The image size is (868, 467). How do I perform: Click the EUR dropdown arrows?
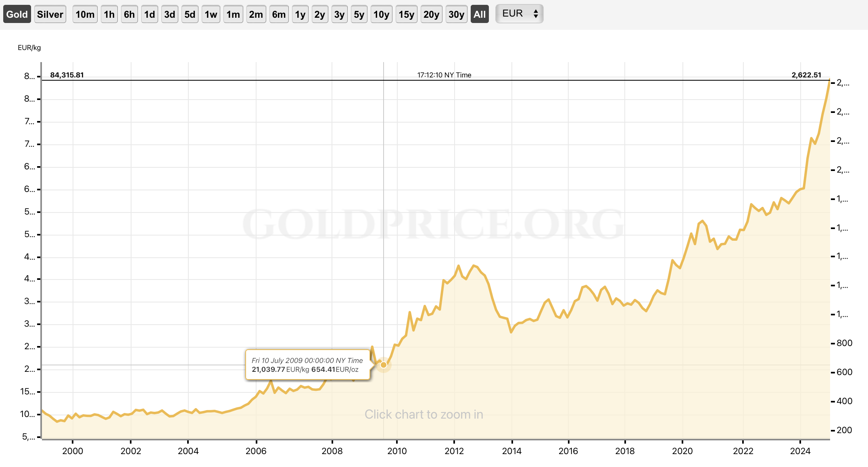pyautogui.click(x=536, y=14)
